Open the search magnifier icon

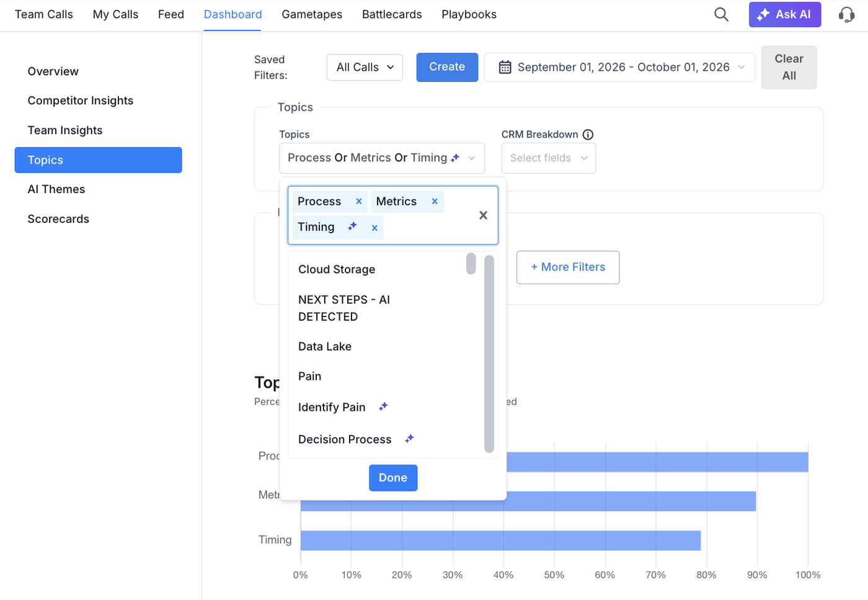pos(721,14)
